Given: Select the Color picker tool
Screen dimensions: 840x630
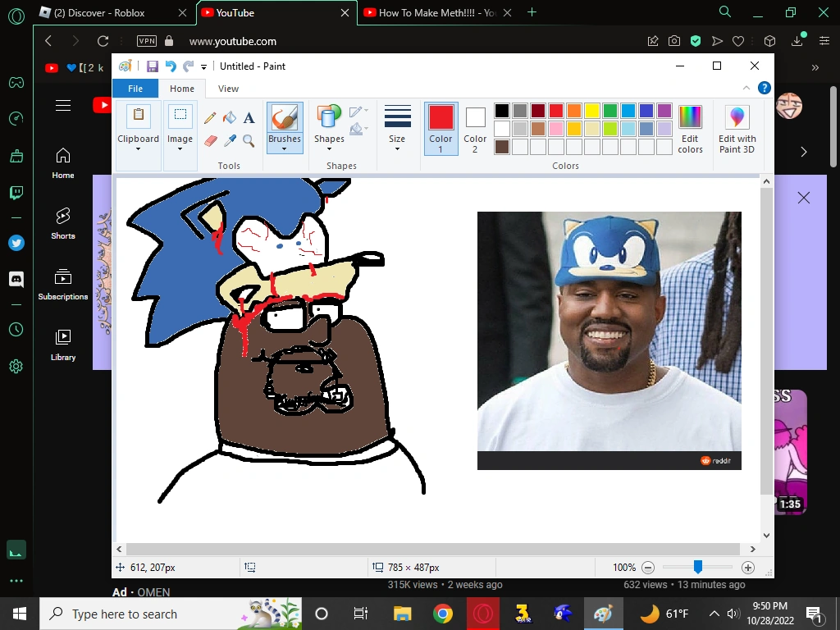Looking at the screenshot, I should 231,140.
